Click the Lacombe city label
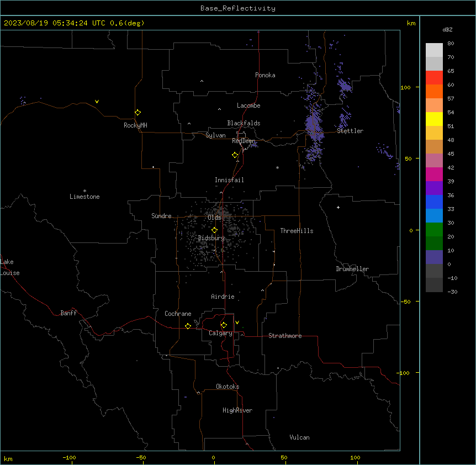The height and width of the screenshot is (465, 476). click(248, 105)
